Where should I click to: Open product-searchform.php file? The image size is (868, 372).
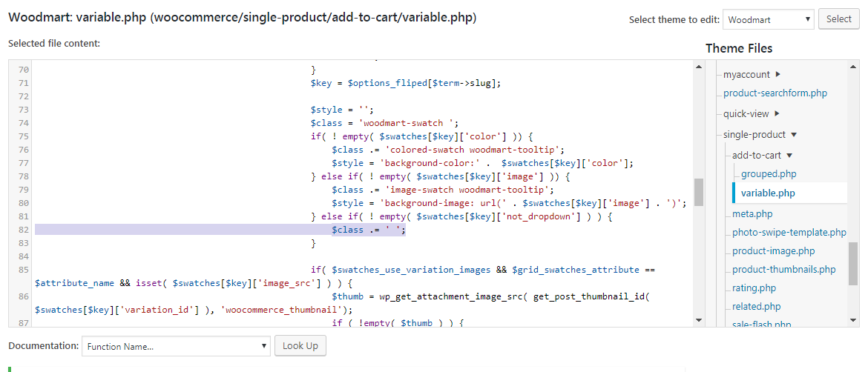(x=775, y=93)
